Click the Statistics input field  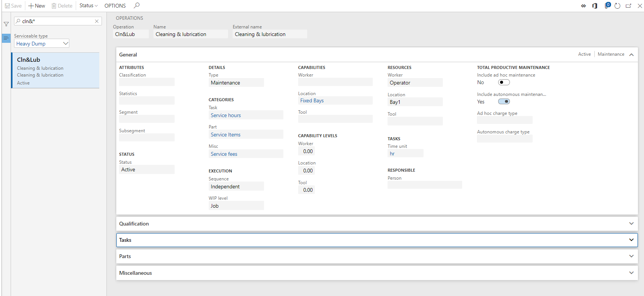pos(147,100)
